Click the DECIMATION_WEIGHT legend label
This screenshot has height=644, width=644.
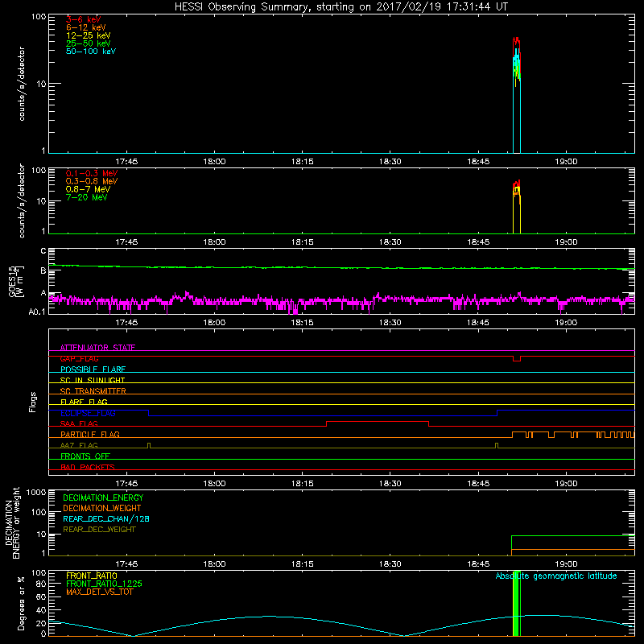click(102, 509)
